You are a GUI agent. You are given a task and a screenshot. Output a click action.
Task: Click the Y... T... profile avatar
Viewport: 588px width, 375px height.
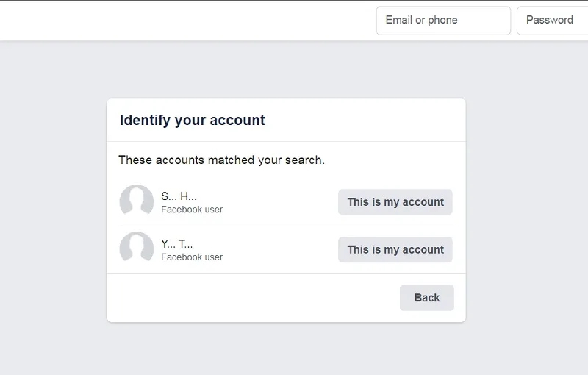pos(137,249)
